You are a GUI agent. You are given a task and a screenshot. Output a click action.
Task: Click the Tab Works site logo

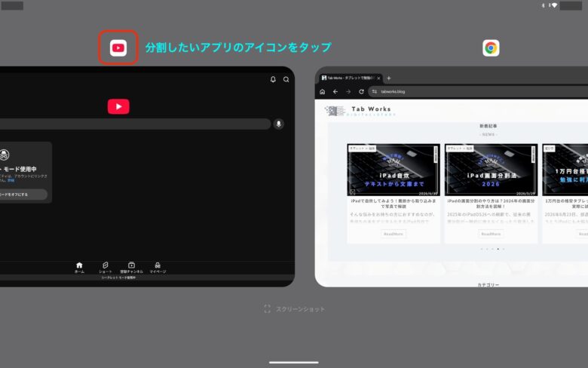coord(360,111)
